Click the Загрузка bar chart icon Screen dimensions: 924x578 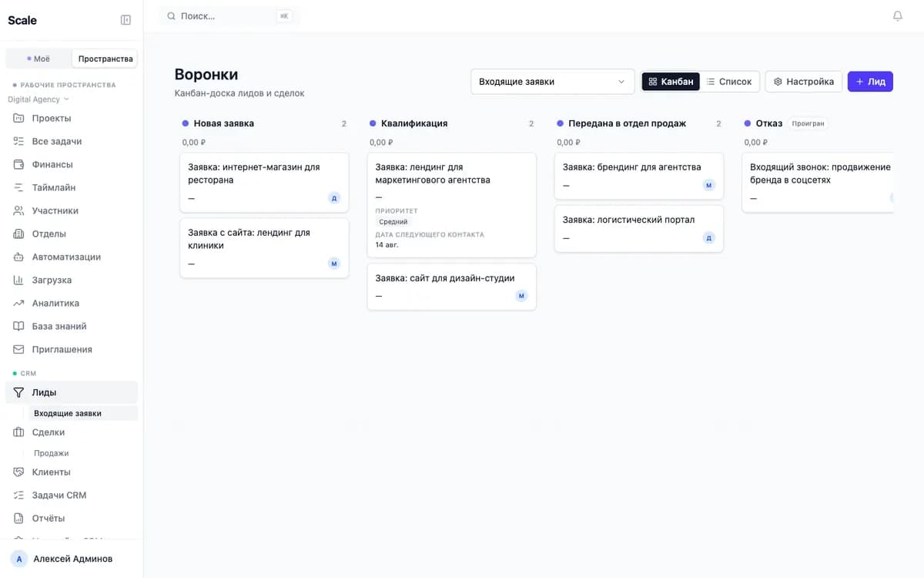point(18,280)
